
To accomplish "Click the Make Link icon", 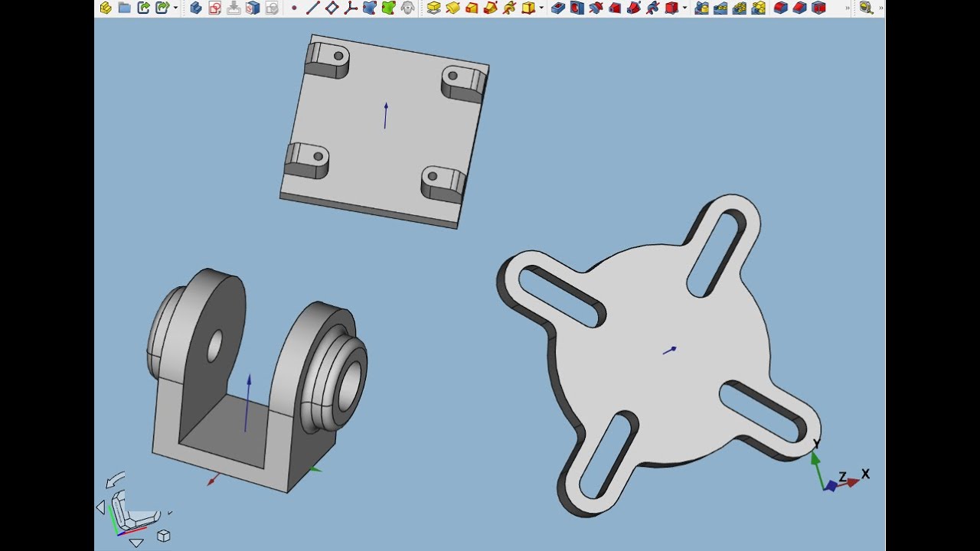I will (143, 8).
